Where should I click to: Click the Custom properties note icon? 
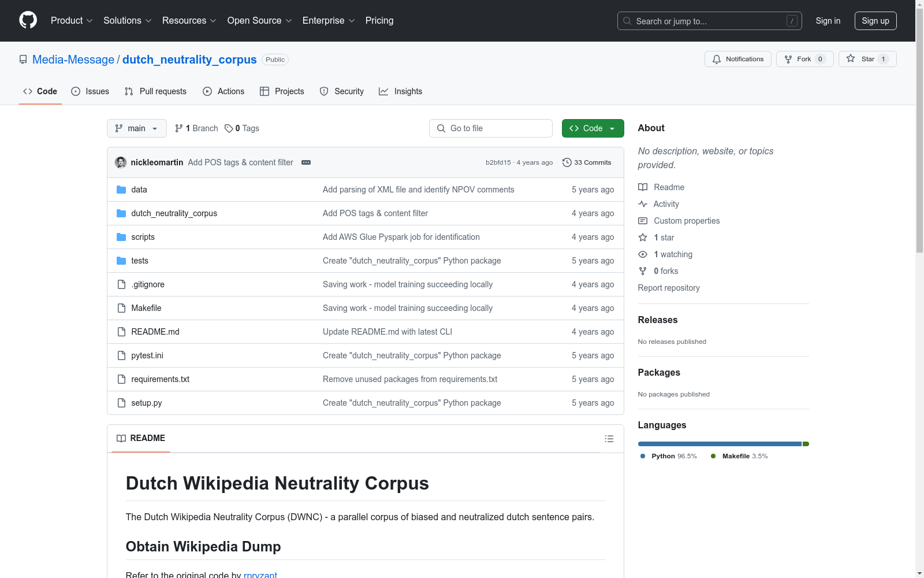[x=643, y=221]
